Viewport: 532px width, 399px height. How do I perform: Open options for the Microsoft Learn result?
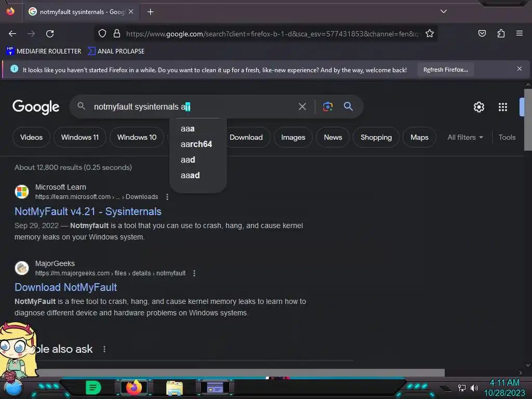[167, 197]
